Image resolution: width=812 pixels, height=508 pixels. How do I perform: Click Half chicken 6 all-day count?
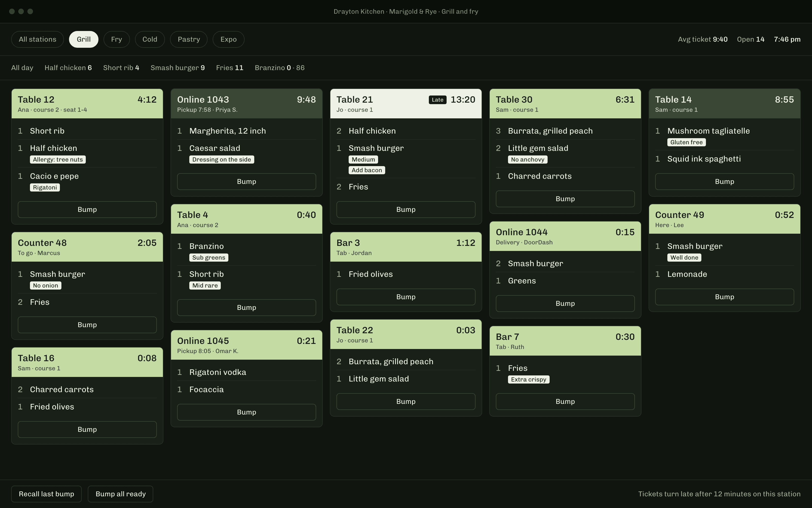click(x=68, y=68)
